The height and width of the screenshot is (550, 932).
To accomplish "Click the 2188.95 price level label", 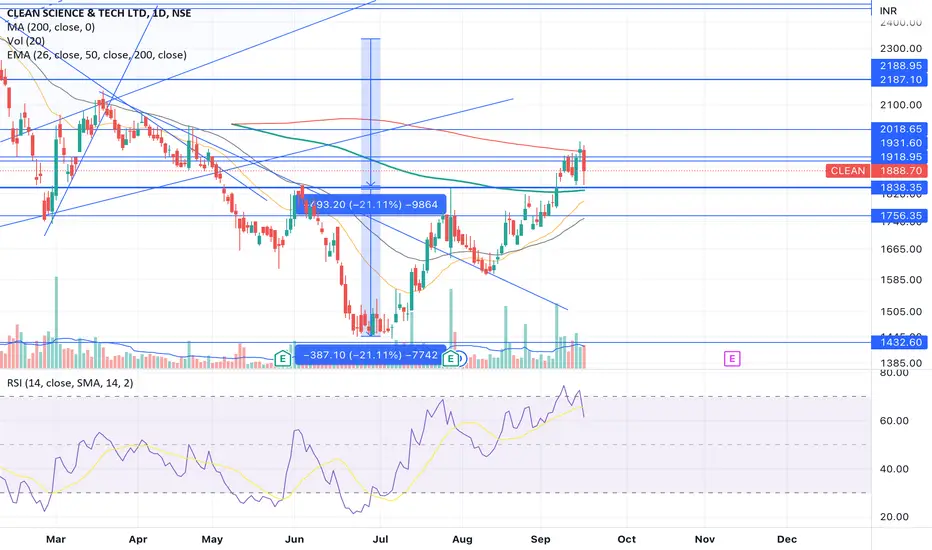I will click(x=899, y=65).
